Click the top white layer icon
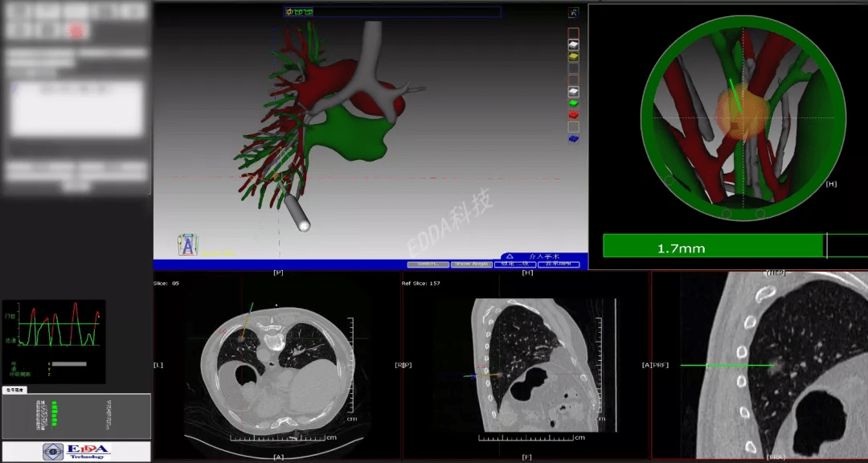 tap(573, 45)
